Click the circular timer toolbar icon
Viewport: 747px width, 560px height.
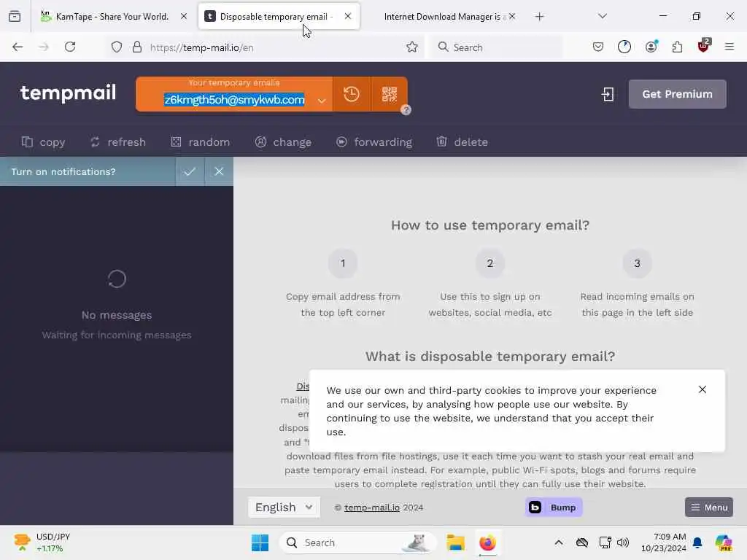[x=624, y=47]
